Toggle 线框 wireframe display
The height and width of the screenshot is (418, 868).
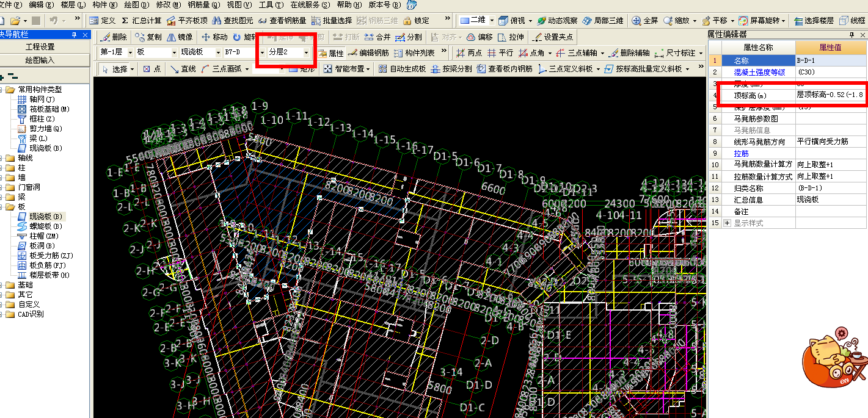click(853, 21)
